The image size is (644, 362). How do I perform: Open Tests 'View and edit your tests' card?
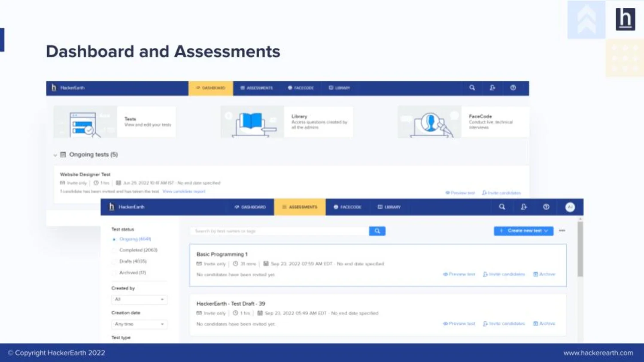(x=147, y=122)
